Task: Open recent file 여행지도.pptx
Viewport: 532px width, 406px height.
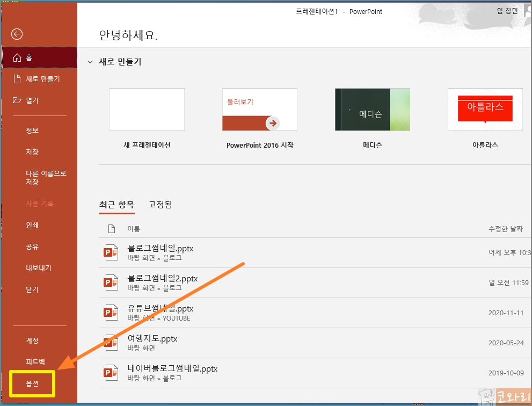Action: click(315, 343)
